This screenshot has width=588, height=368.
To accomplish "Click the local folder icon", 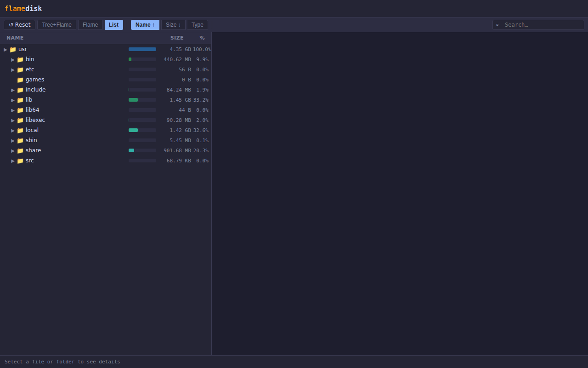I will [20, 131].
